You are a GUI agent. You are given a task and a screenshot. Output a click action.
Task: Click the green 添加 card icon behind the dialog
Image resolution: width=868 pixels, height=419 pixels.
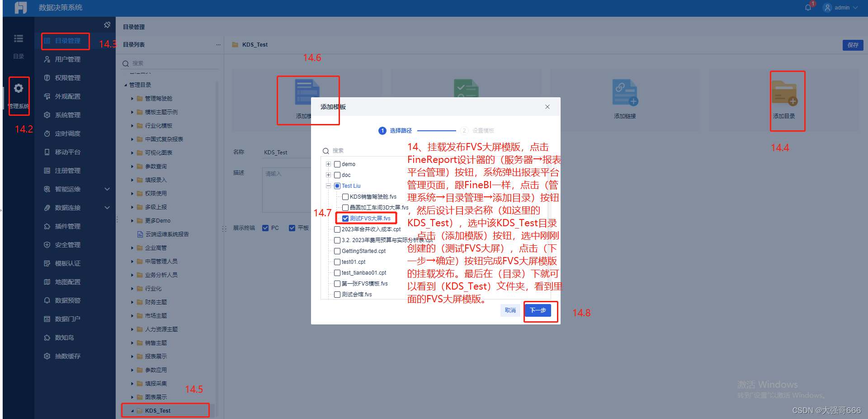[x=466, y=88]
